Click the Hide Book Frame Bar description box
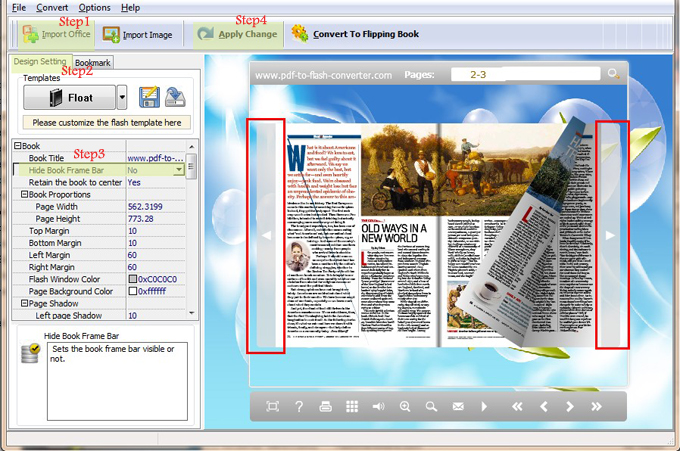 (x=117, y=381)
